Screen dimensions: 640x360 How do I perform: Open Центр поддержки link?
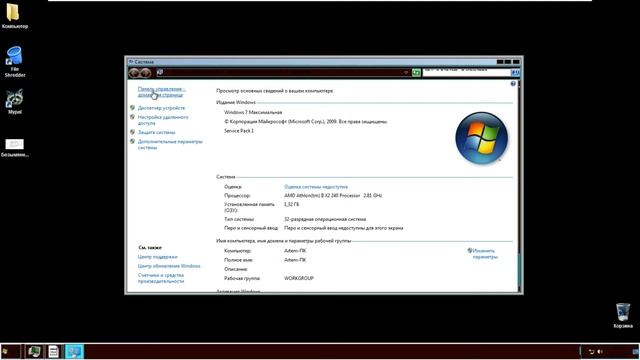coord(157,257)
